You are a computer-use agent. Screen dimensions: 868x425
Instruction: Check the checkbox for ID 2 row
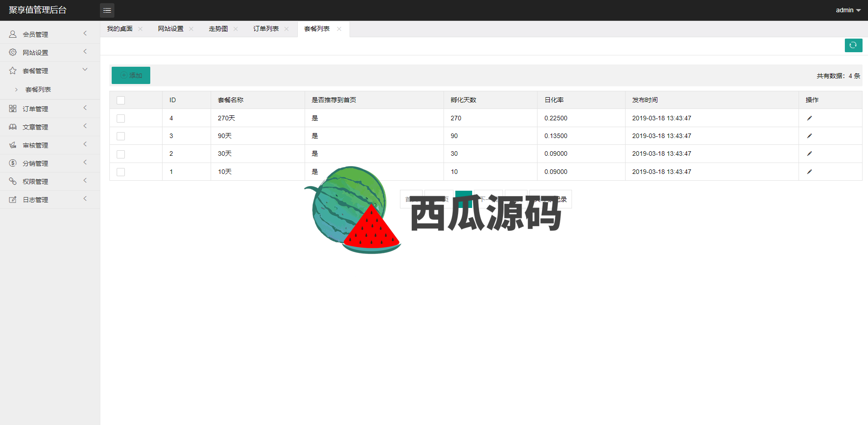click(x=121, y=154)
